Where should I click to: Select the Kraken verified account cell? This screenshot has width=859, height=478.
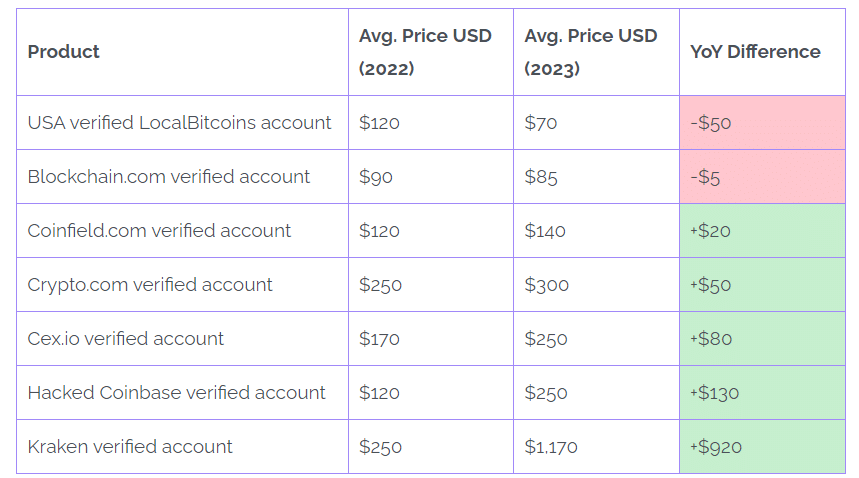click(130, 447)
